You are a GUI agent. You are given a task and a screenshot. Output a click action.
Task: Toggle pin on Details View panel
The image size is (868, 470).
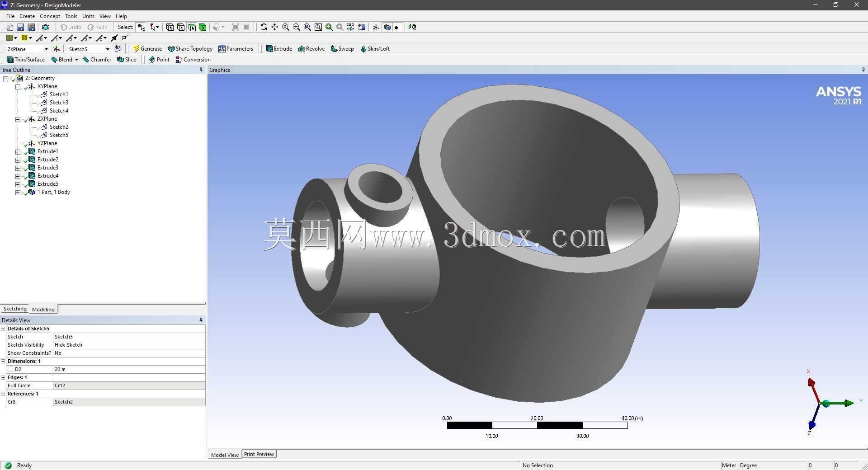pos(201,320)
